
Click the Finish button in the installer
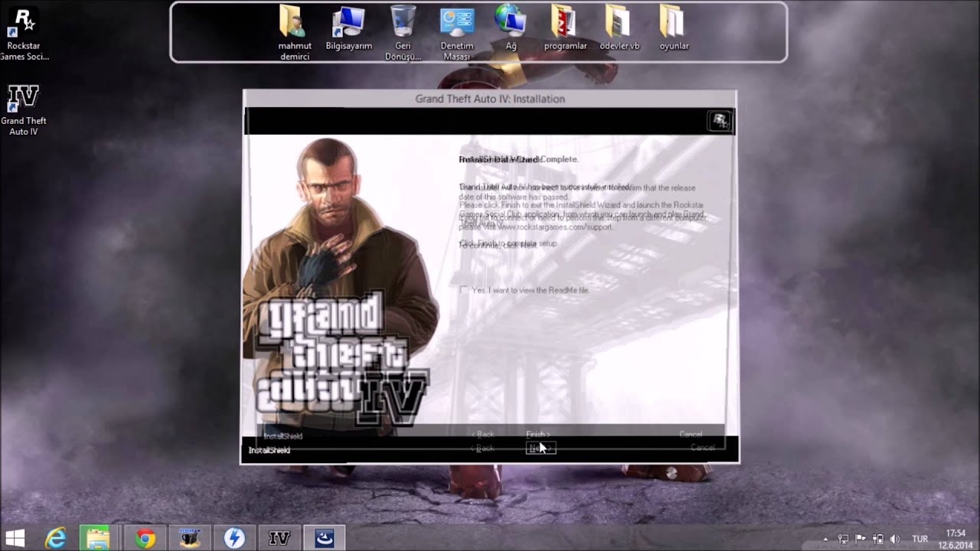[x=537, y=435]
